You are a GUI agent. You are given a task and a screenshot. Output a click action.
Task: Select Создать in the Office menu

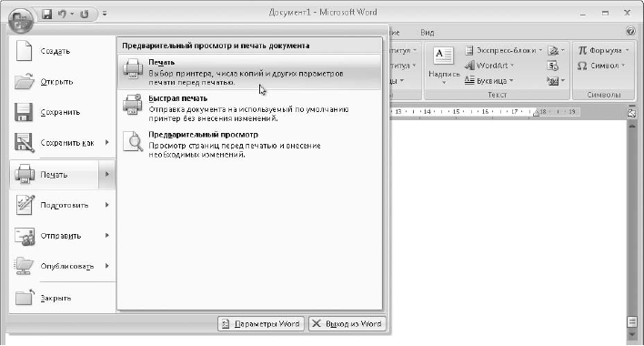[63, 51]
